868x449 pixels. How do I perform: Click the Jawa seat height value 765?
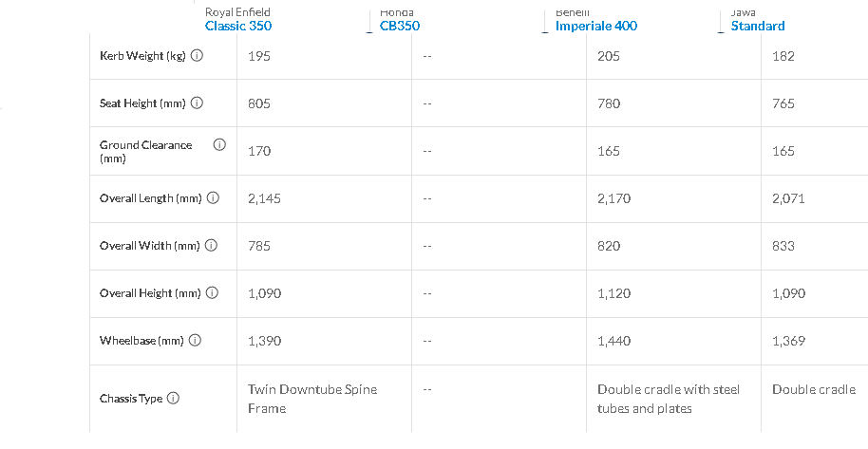coord(783,103)
